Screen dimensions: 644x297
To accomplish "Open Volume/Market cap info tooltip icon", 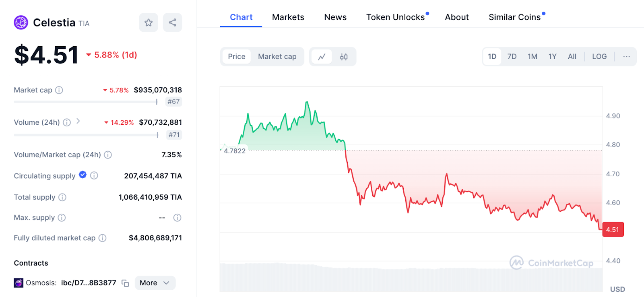I will point(108,155).
